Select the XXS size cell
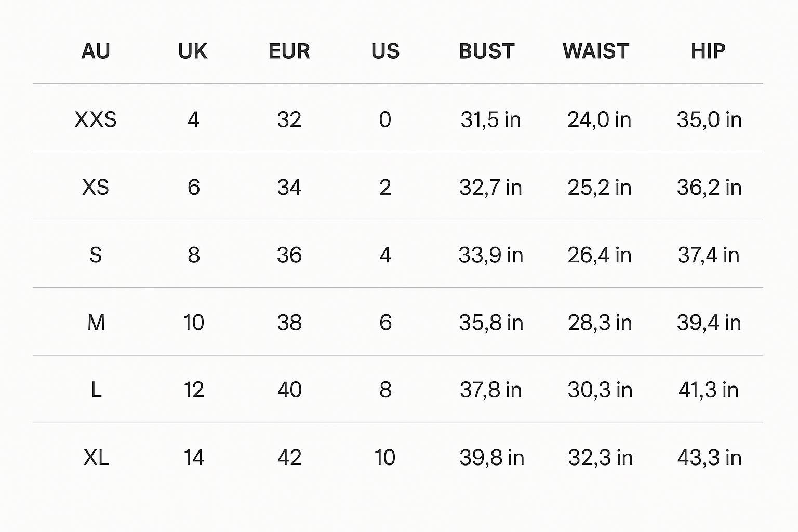Image resolution: width=798 pixels, height=532 pixels. click(96, 120)
